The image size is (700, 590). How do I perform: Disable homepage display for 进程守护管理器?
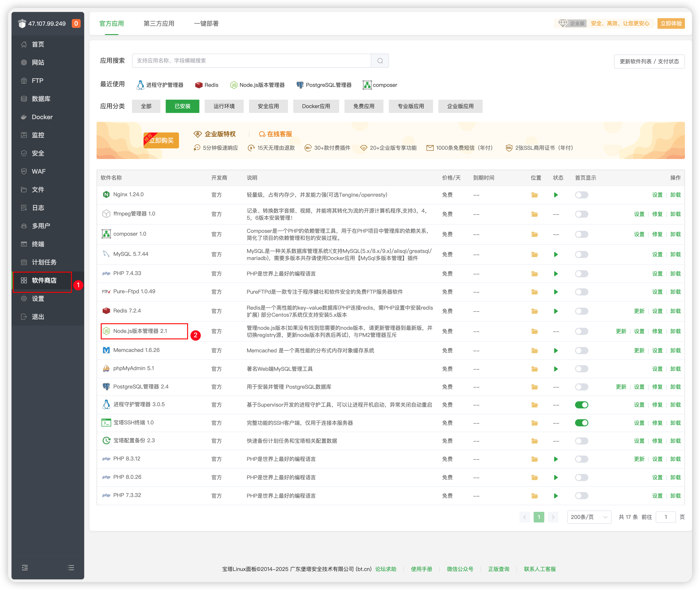coord(581,405)
